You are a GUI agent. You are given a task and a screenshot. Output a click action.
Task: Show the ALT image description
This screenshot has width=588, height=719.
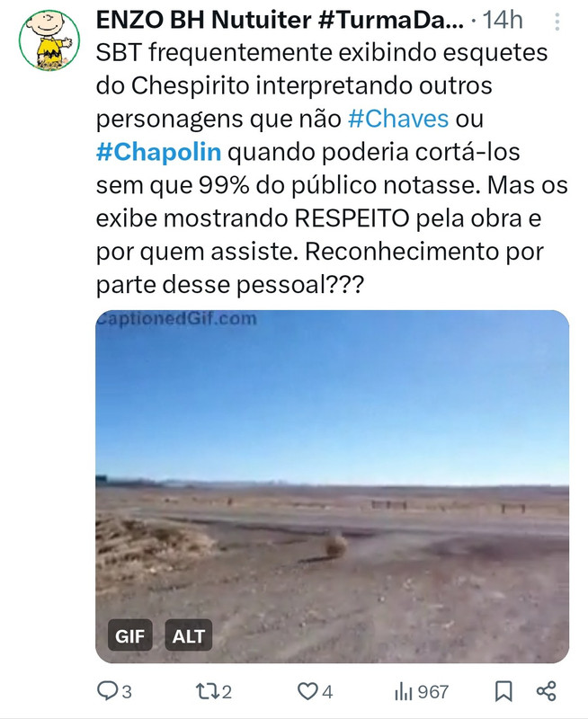(x=189, y=635)
